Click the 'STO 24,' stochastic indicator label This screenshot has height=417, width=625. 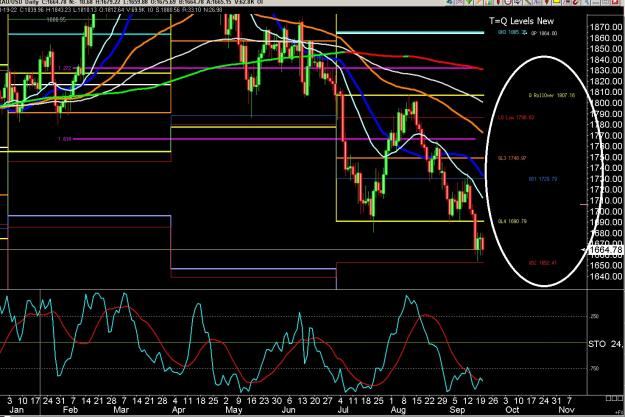click(606, 344)
